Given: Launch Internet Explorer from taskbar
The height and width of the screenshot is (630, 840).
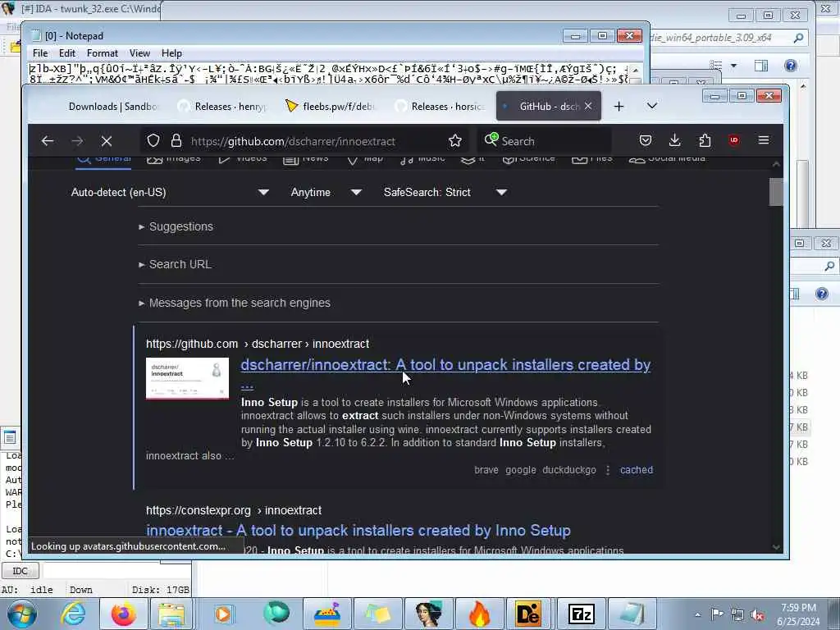Looking at the screenshot, I should (73, 614).
